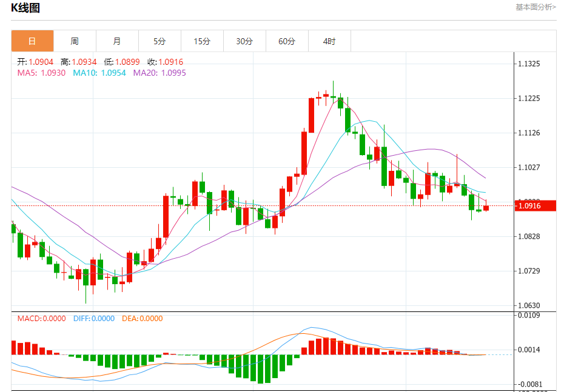The image size is (564, 392).
Task: Click the DEA:0.0000 indicator label
Action: (142, 318)
